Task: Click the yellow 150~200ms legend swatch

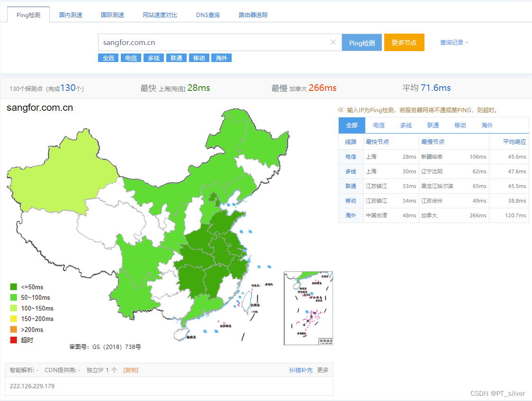Action: 14,319
